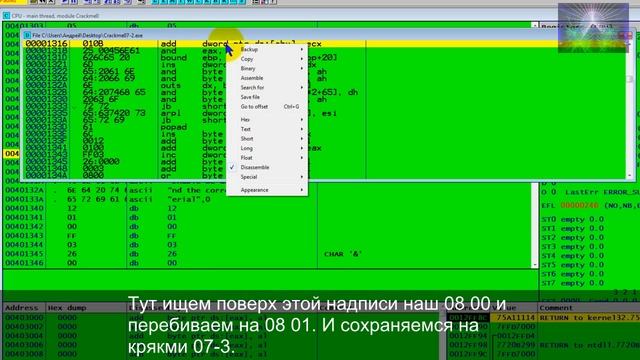Expand the Hex display submenu
Image resolution: width=640 pixels, height=360 pixels.
267,120
